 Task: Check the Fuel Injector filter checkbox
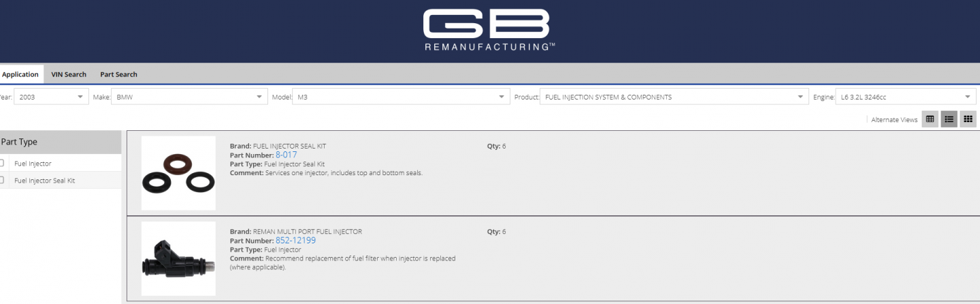[2, 164]
